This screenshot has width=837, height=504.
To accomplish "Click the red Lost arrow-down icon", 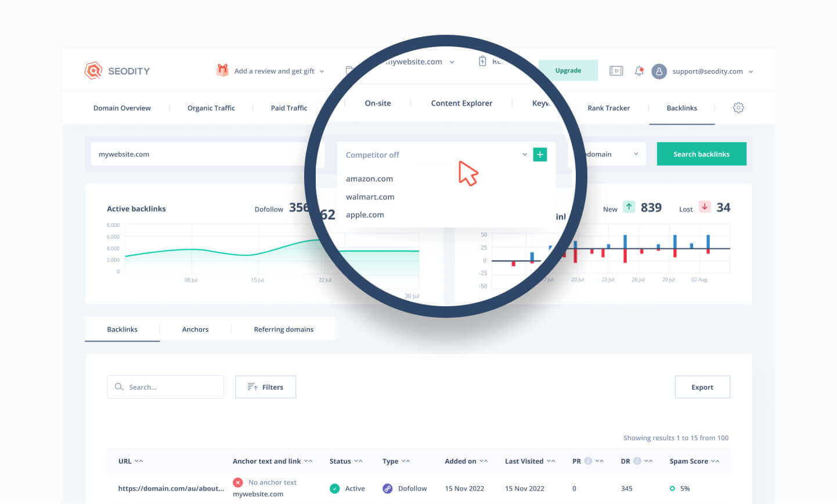I will [x=705, y=206].
